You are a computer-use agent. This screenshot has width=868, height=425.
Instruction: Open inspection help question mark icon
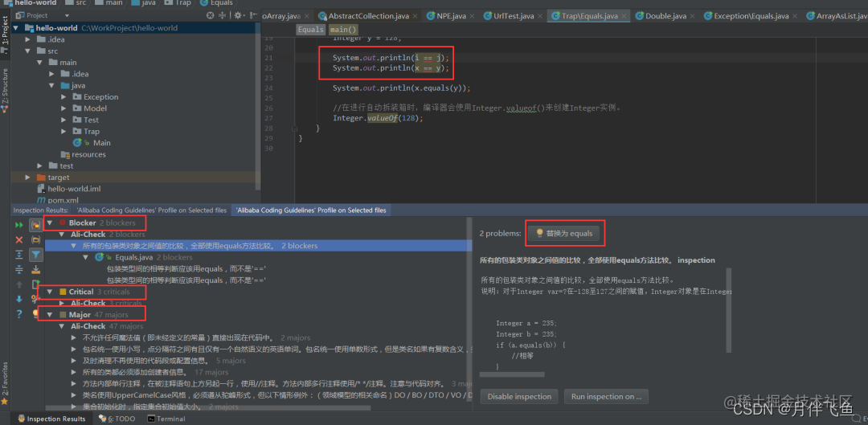click(x=18, y=314)
